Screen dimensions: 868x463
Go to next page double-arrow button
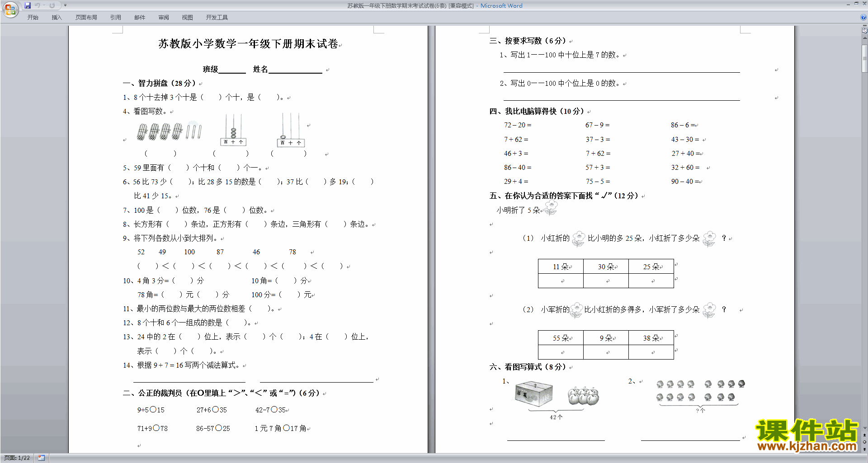(865, 449)
